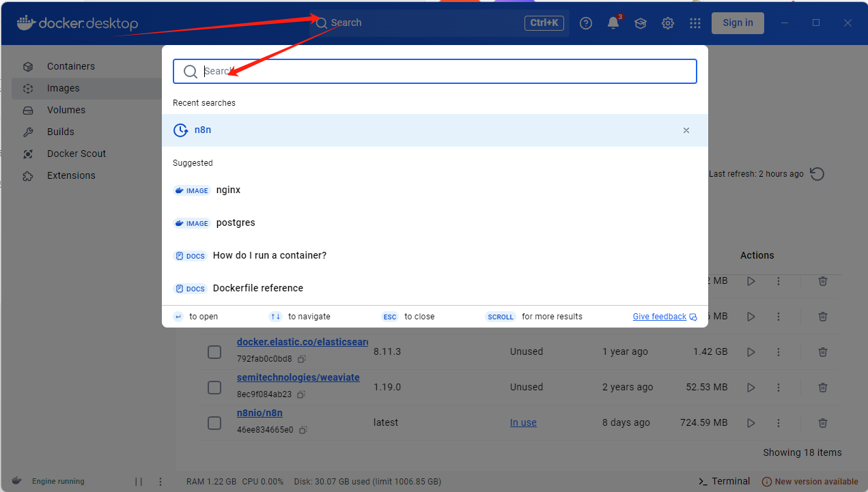Click the Actions column header
The image size is (868, 492).
click(x=757, y=255)
